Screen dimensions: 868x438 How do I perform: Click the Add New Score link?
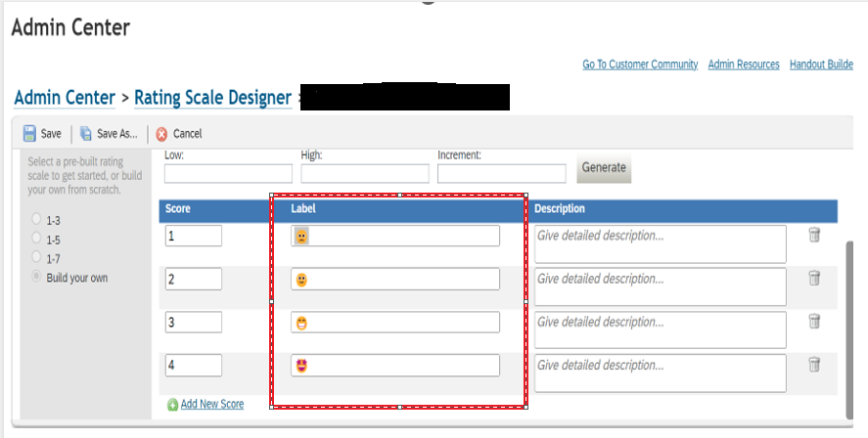(x=212, y=404)
